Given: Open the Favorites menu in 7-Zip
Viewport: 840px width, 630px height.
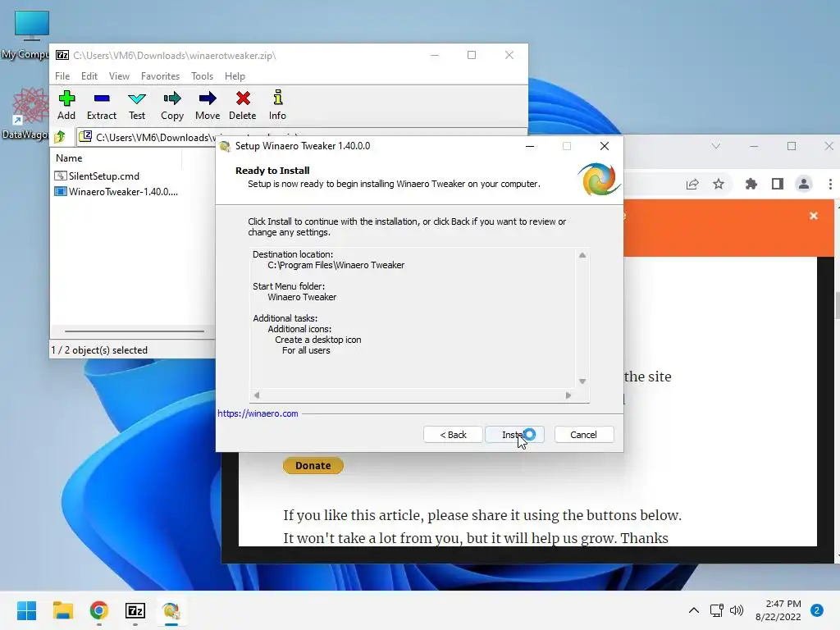Looking at the screenshot, I should [x=160, y=76].
